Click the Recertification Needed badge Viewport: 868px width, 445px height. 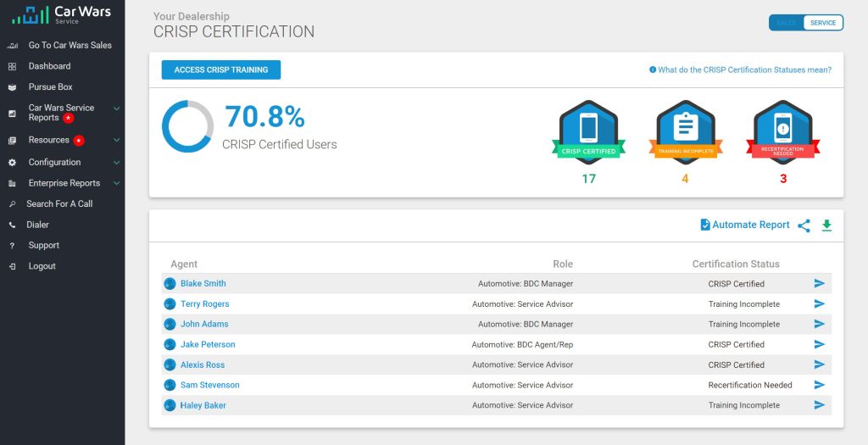coord(782,132)
